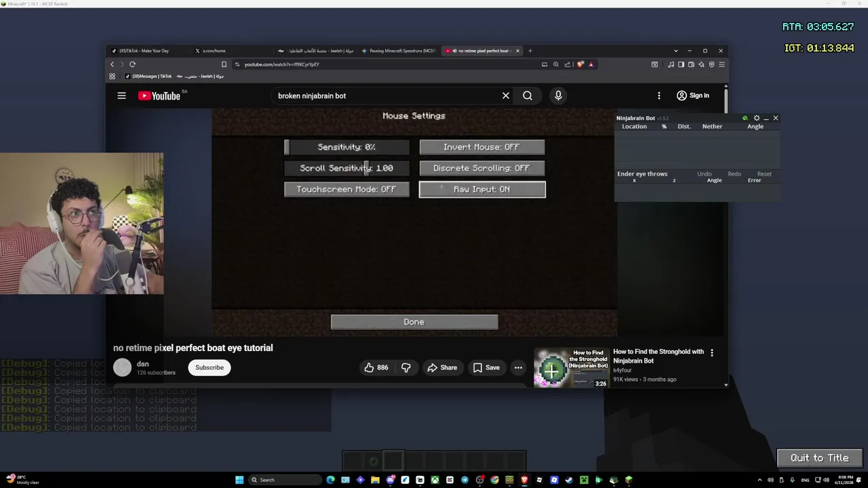The height and width of the screenshot is (488, 868).
Task: Open the 'How to Find the Stronghold with Ninjabrain Bot' link
Action: click(x=658, y=357)
